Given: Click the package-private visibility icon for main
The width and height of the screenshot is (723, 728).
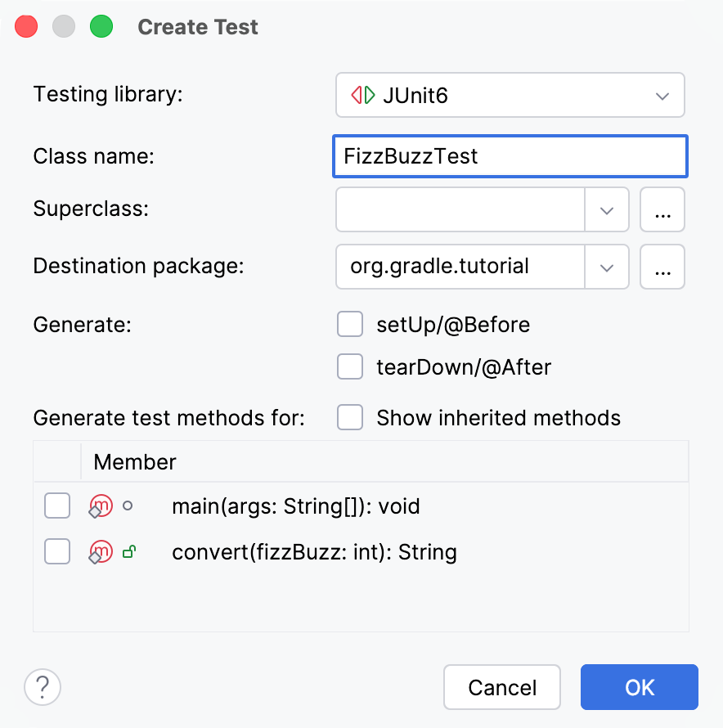Looking at the screenshot, I should coord(127,506).
